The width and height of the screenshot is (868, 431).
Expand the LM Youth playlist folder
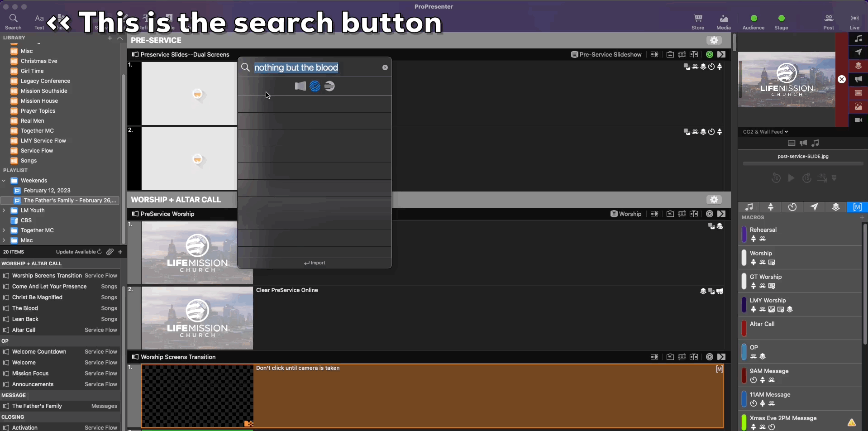click(x=4, y=211)
